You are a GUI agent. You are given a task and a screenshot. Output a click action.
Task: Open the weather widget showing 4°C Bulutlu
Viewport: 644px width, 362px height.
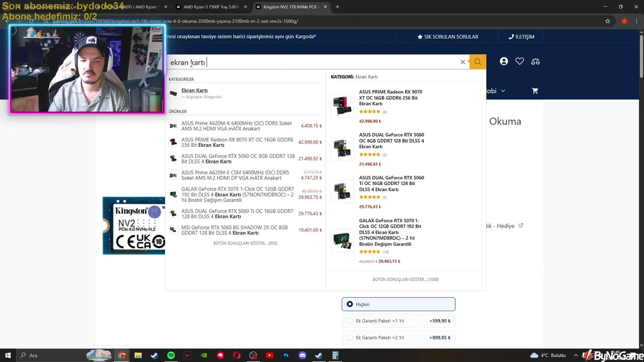548,355
